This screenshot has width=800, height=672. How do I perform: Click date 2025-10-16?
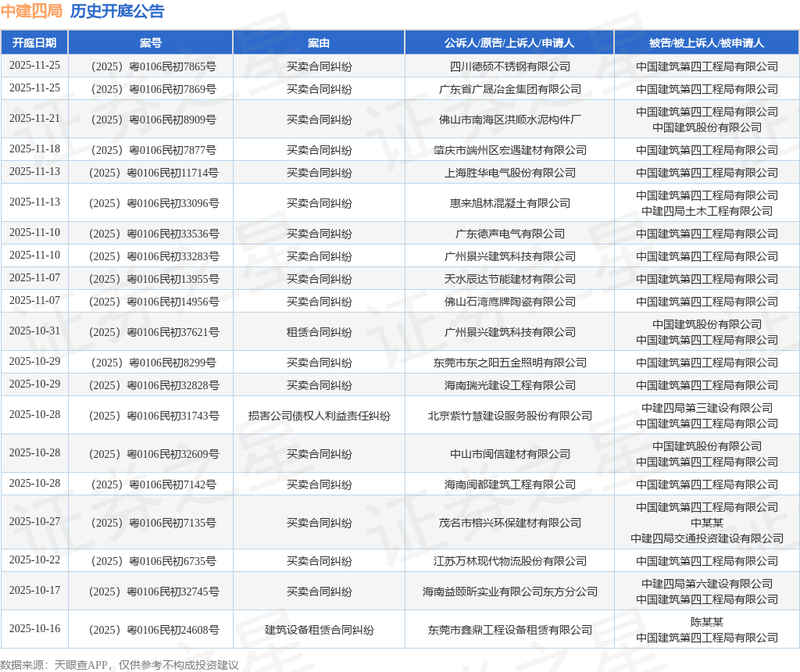point(34,628)
